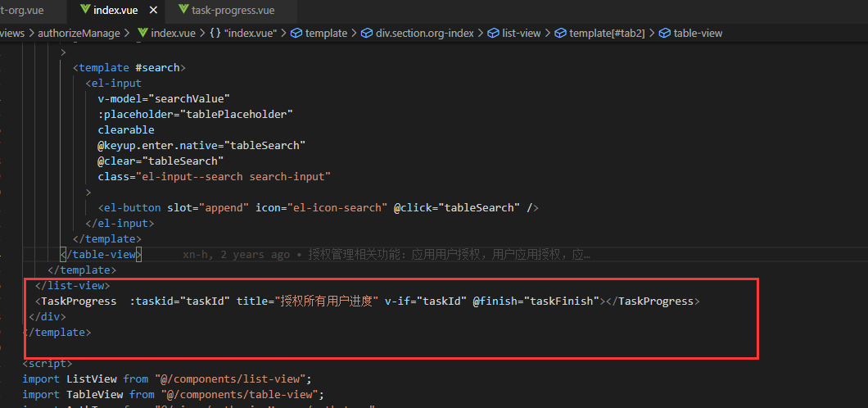Click the curly braces icon in breadcrumb
The height and width of the screenshot is (408, 868).
(x=215, y=34)
